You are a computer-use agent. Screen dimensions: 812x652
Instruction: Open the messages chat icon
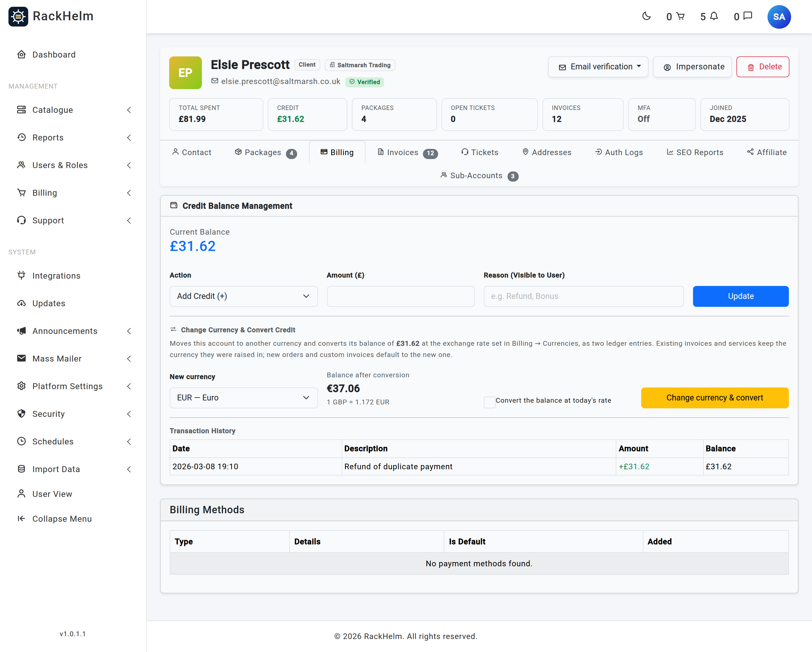(x=748, y=16)
